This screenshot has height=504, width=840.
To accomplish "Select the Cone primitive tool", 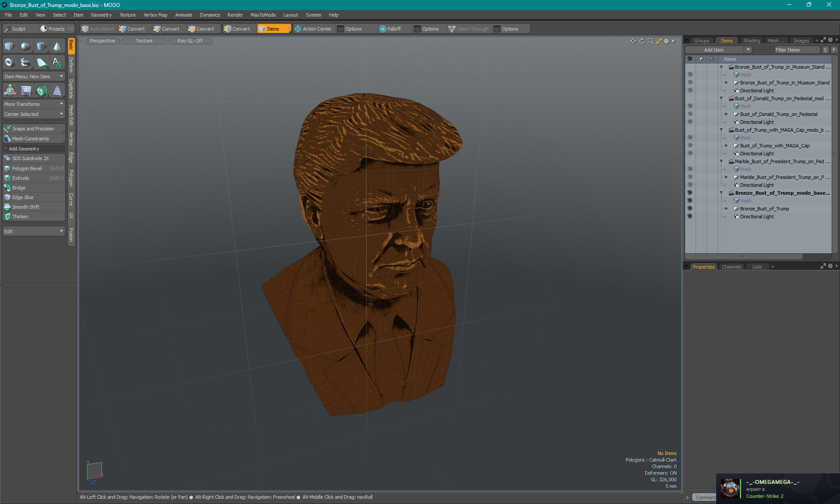I will pos(57,46).
